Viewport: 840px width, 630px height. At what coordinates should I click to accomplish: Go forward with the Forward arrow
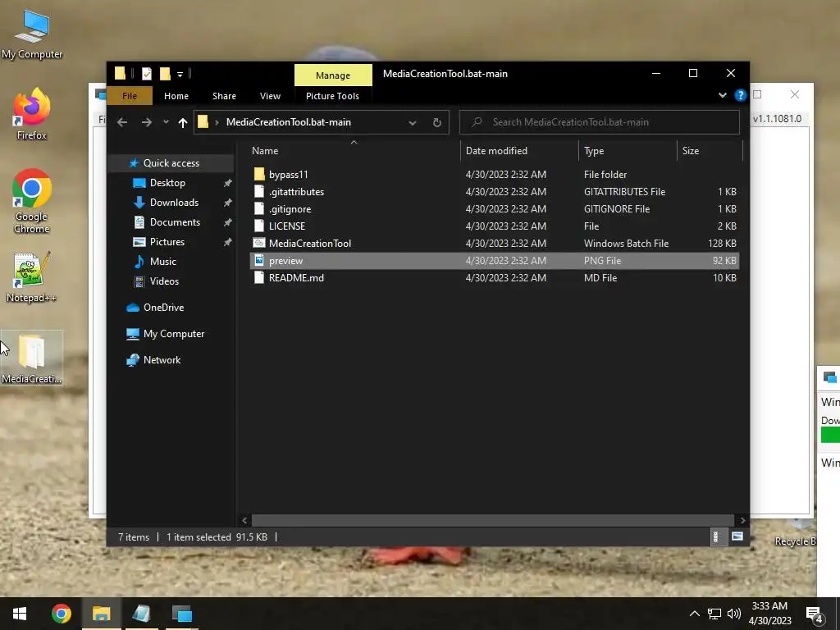[146, 122]
